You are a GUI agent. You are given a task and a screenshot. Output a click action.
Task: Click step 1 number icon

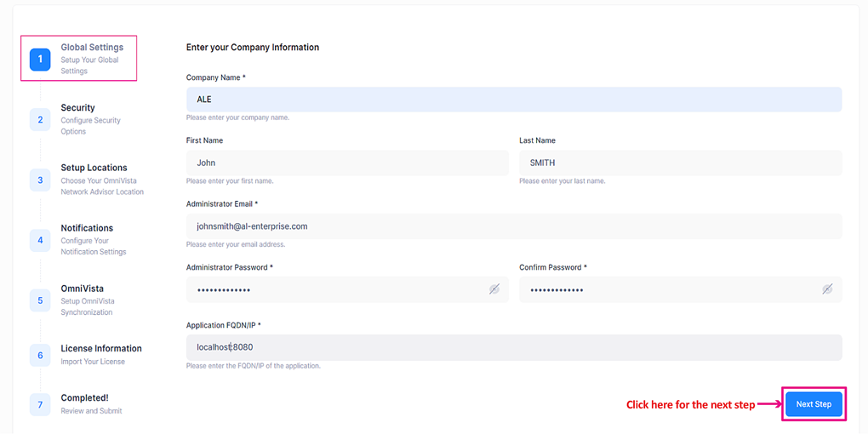[x=40, y=59]
